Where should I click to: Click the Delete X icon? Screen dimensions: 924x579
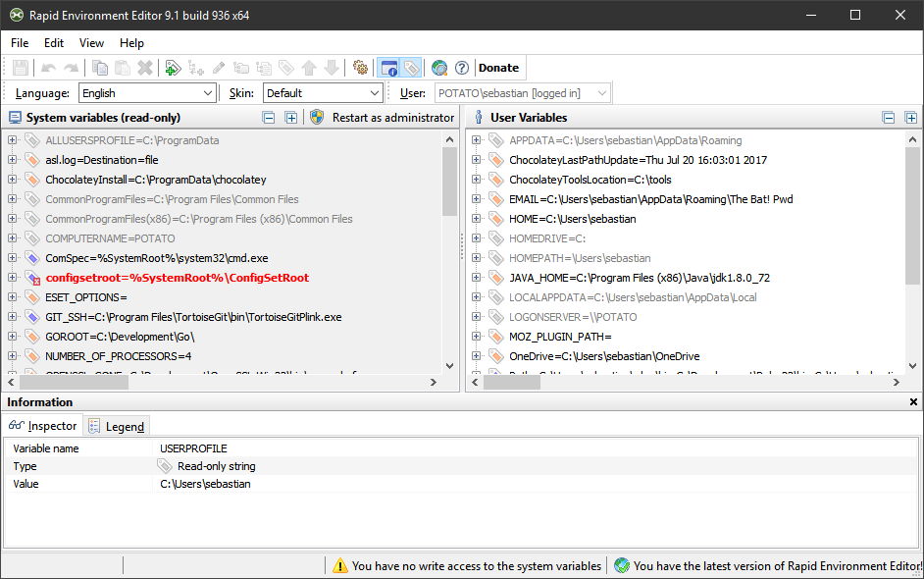tap(145, 68)
